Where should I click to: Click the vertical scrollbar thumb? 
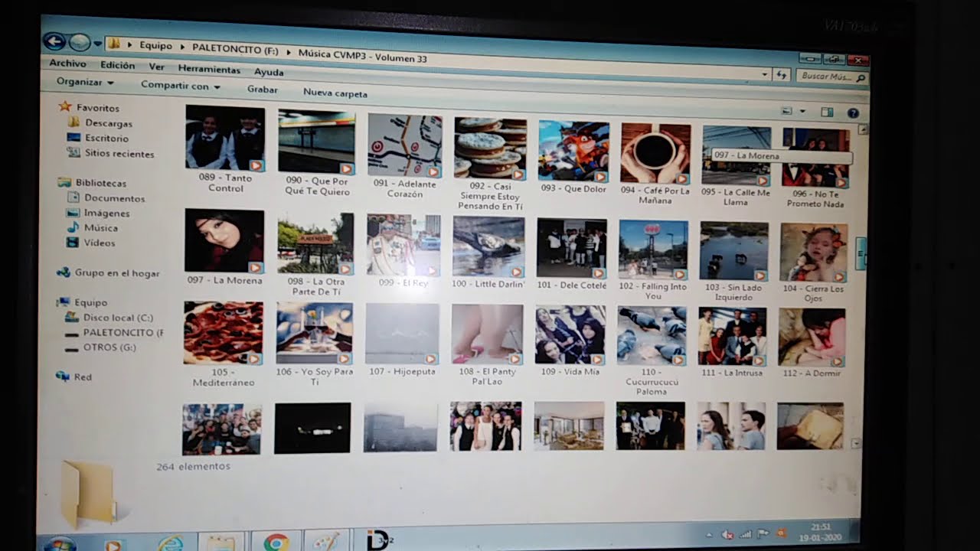(861, 254)
